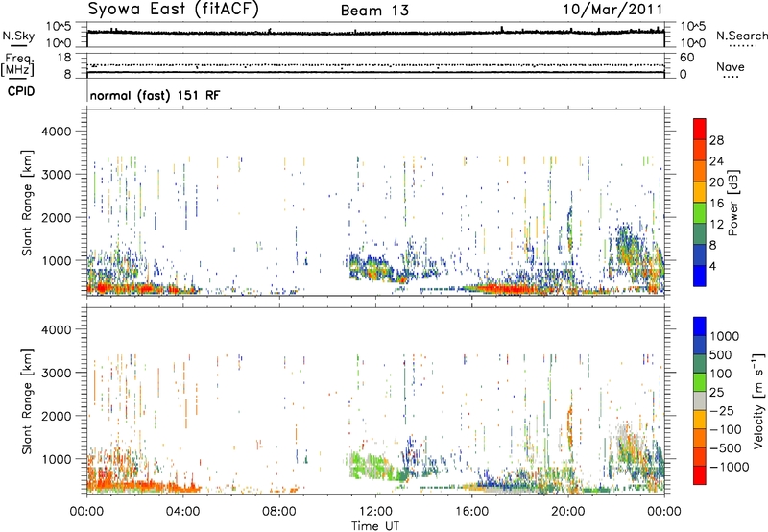Click the '1000' tick on Velocity colorbar
Image resolution: width=768 pixels, height=532 pixels.
click(725, 336)
